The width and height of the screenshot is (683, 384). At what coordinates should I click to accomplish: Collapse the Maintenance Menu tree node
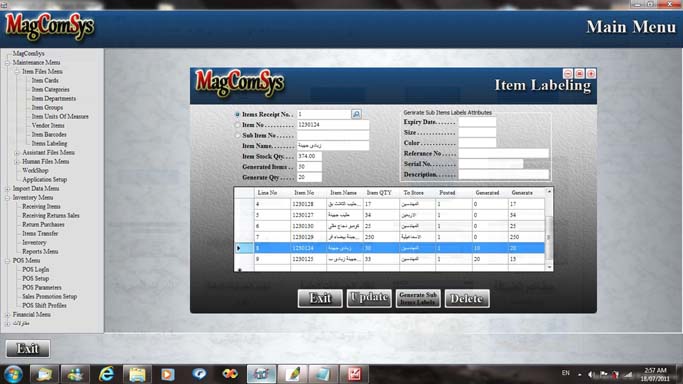pyautogui.click(x=7, y=63)
